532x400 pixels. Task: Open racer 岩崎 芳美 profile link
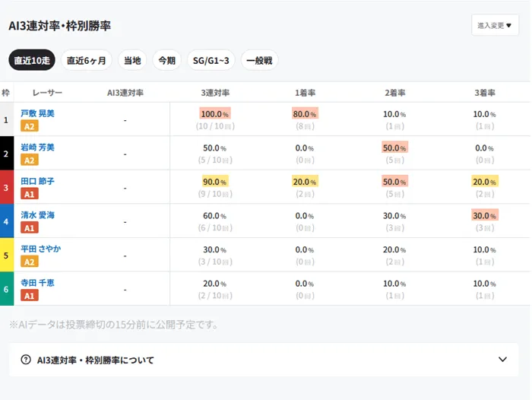(x=37, y=148)
